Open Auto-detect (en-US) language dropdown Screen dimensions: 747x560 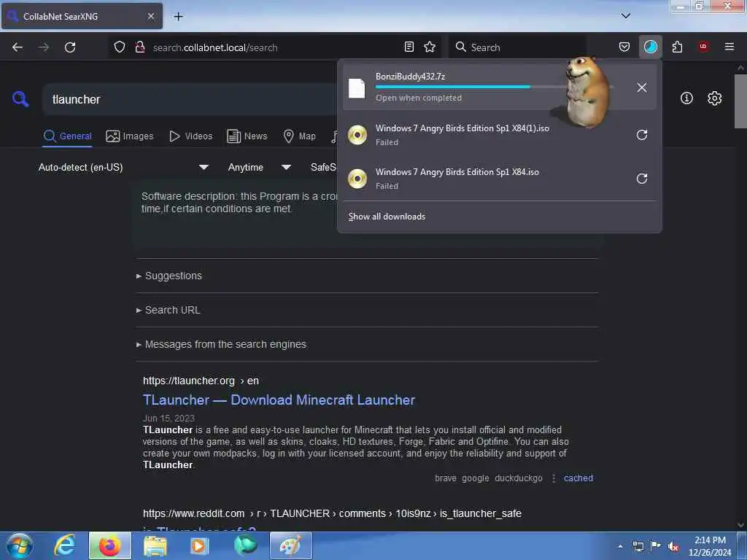[123, 167]
